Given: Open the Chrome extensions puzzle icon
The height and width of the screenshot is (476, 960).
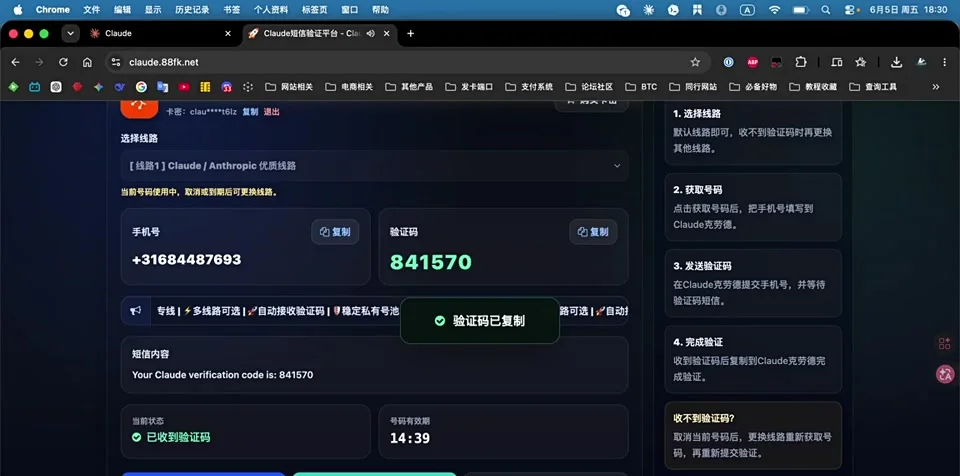Looking at the screenshot, I should [x=801, y=62].
